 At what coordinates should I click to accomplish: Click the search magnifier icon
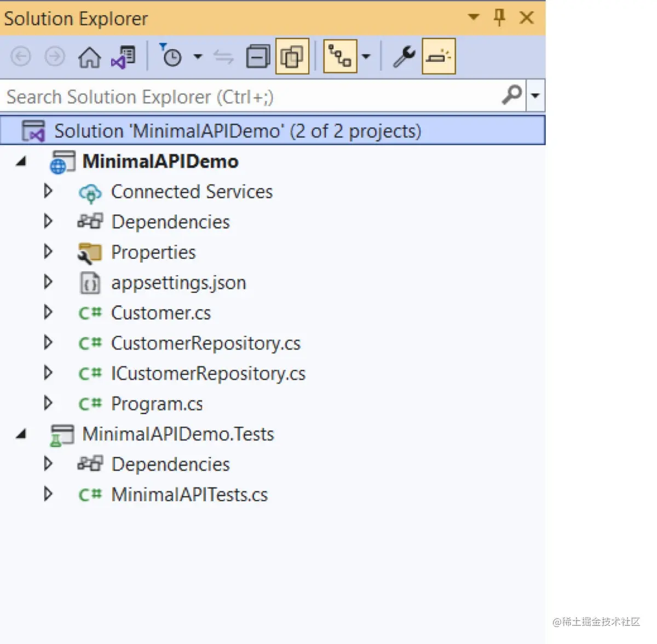(x=512, y=96)
